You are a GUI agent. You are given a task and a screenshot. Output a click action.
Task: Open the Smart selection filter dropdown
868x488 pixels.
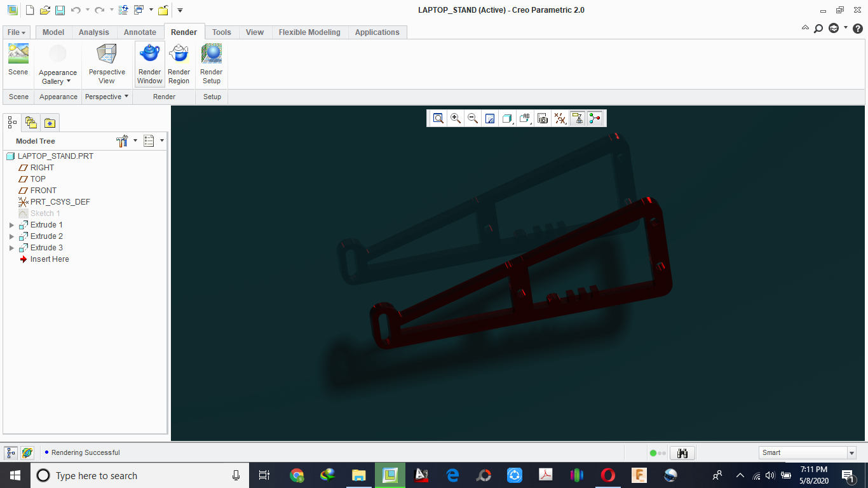click(x=851, y=453)
